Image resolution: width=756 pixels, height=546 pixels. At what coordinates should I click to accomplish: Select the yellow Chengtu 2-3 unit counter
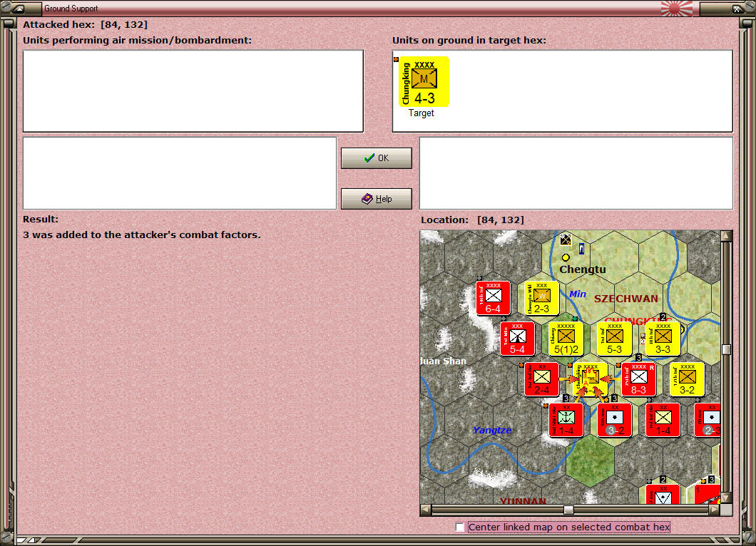tap(541, 298)
